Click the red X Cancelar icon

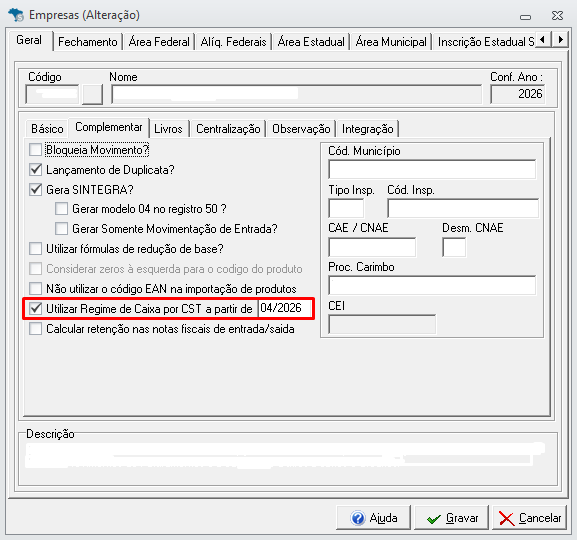506,518
